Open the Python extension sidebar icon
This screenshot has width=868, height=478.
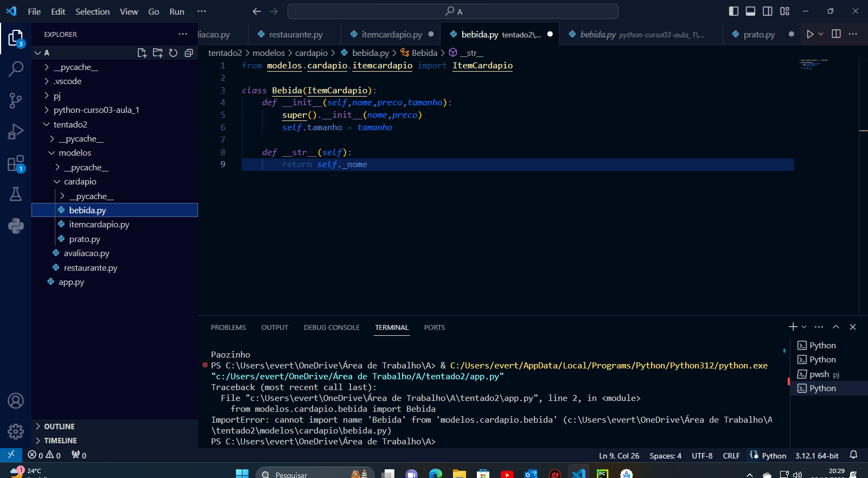point(16,226)
